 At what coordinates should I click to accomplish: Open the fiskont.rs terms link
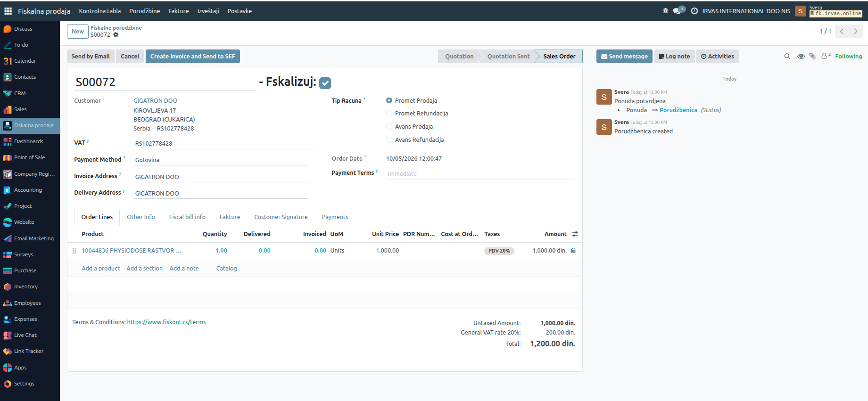click(x=166, y=322)
